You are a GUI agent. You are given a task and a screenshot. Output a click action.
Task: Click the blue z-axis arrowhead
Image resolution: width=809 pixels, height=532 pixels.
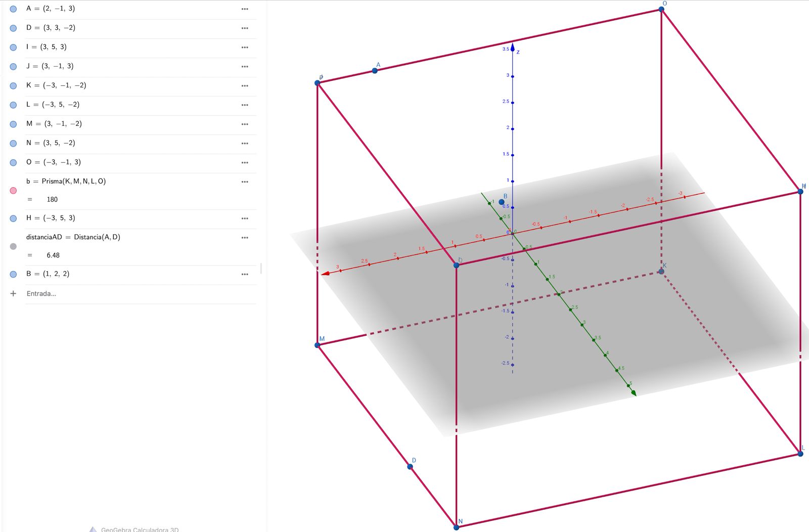(x=512, y=48)
